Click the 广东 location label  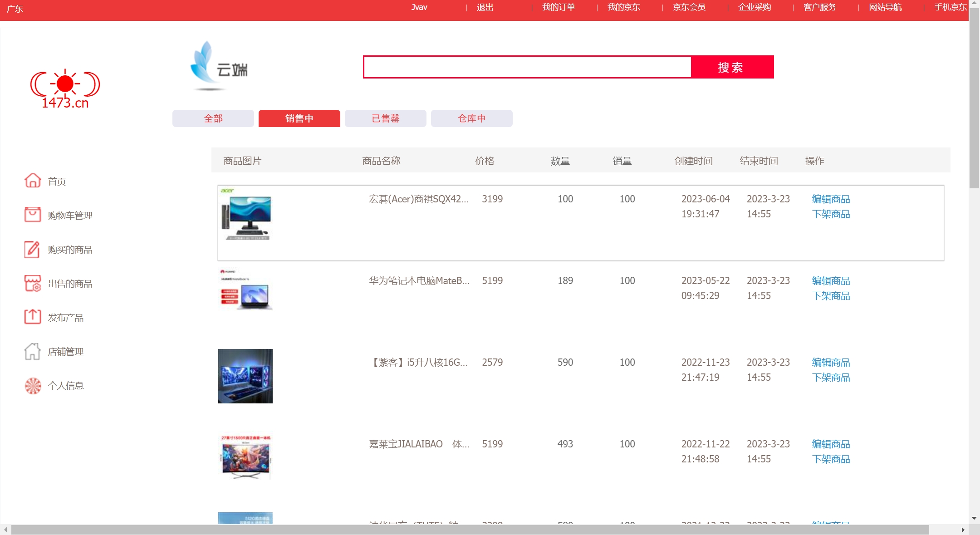point(15,9)
